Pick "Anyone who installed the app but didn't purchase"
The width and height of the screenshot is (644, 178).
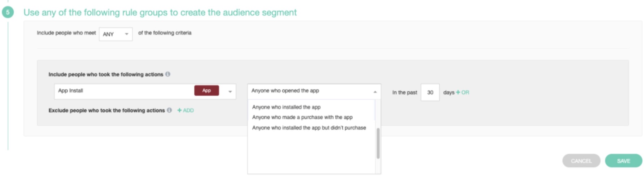(309, 128)
